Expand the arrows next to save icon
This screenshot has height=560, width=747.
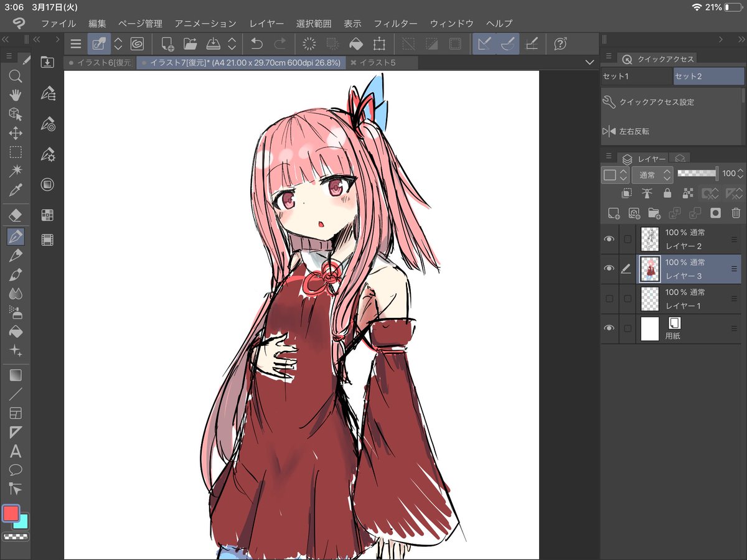point(232,44)
